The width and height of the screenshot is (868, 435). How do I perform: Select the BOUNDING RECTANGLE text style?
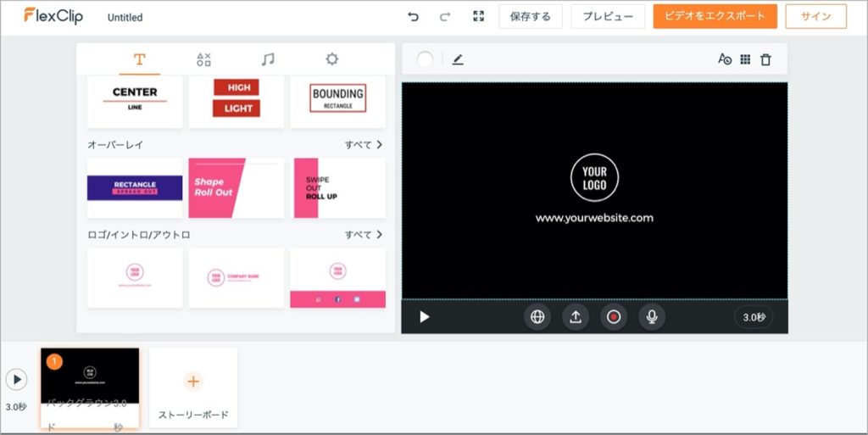click(x=337, y=102)
